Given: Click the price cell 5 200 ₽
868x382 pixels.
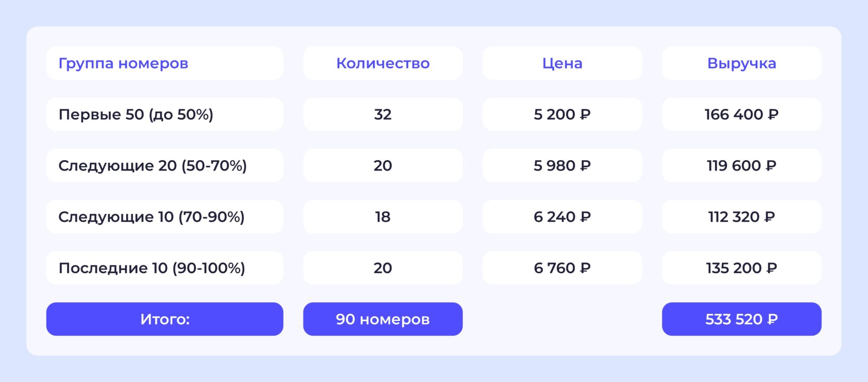Looking at the screenshot, I should 562,114.
